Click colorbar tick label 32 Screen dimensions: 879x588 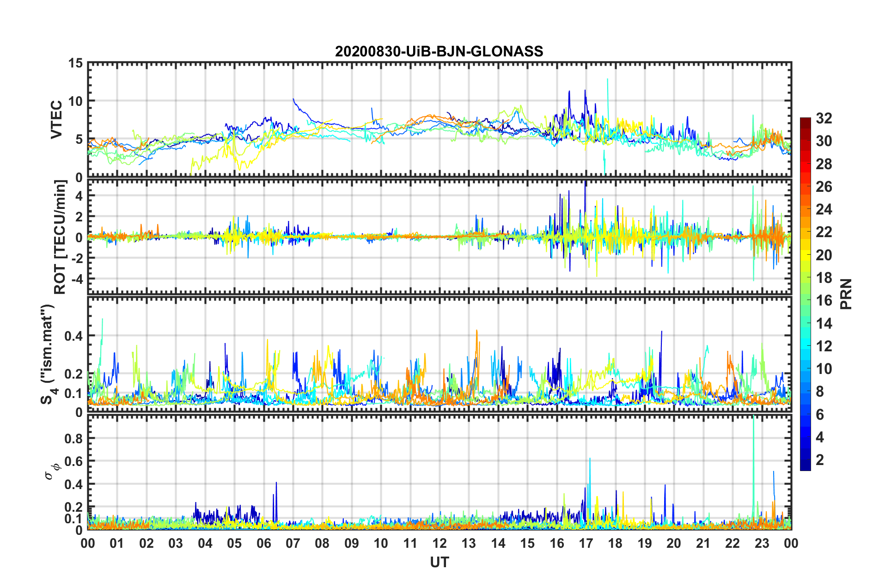click(x=824, y=118)
